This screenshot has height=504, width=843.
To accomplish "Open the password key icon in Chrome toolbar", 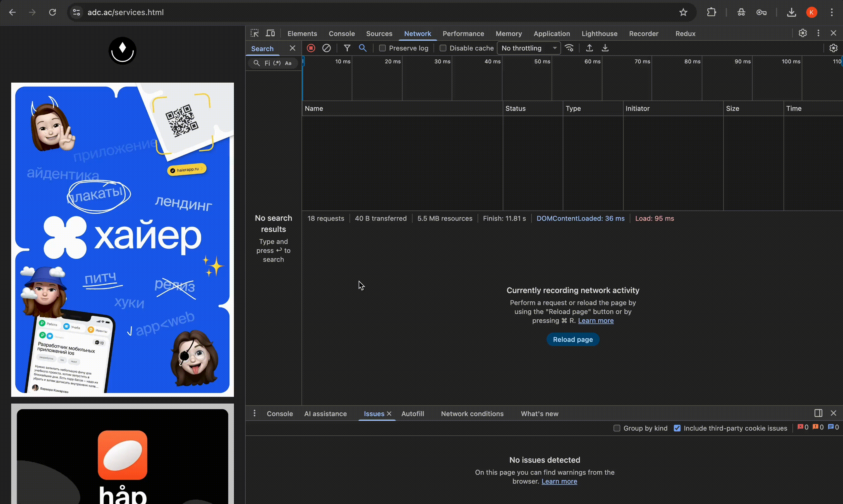I will click(761, 13).
